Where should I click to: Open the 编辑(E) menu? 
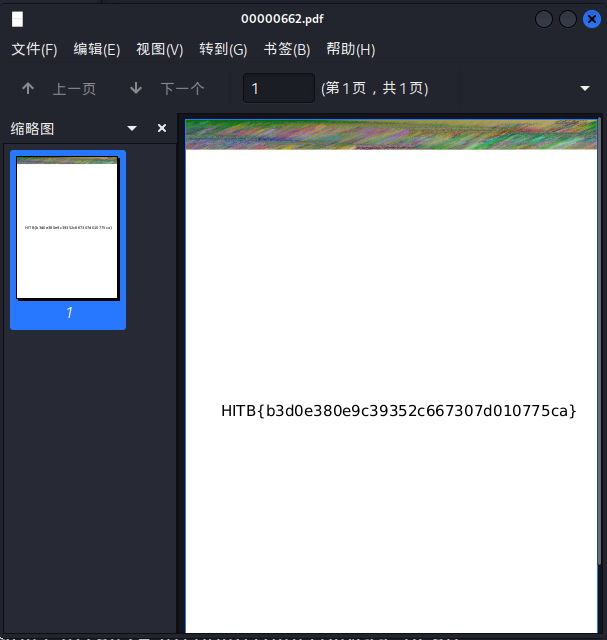click(x=96, y=49)
